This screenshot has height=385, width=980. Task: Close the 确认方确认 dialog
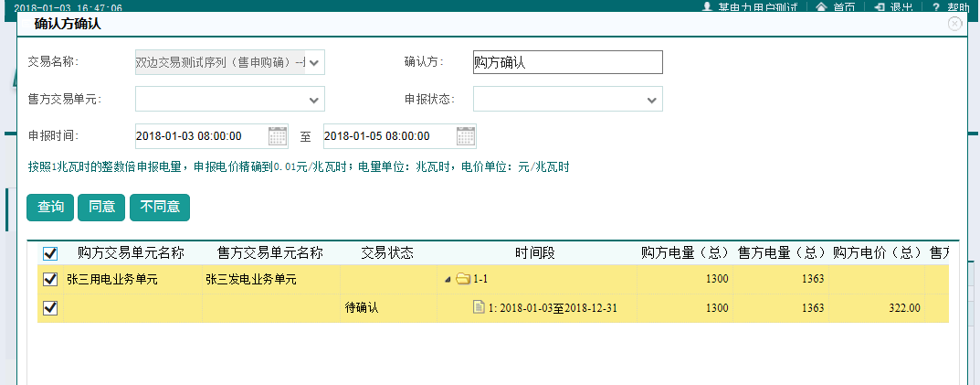(955, 24)
